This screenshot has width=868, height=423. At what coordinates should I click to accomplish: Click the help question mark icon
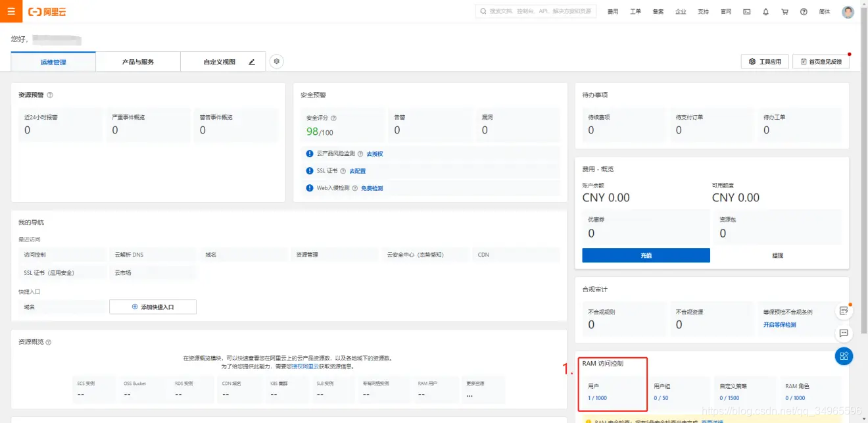pyautogui.click(x=804, y=12)
